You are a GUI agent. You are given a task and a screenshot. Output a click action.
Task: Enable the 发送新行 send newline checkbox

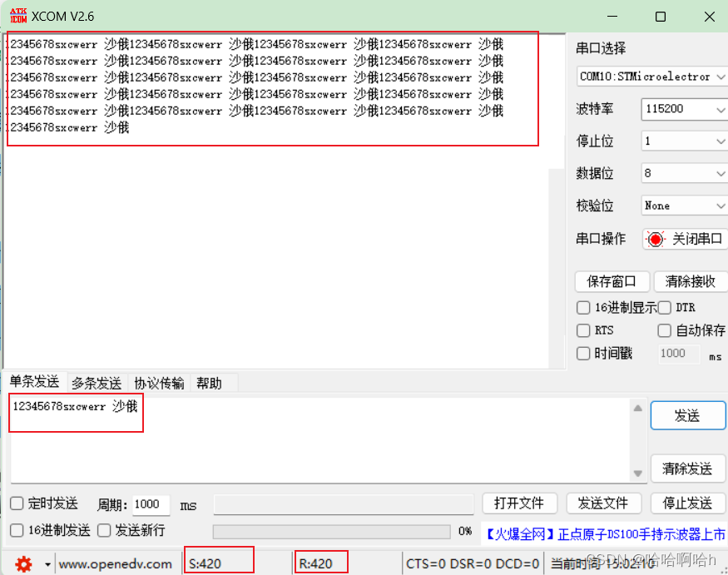tap(103, 530)
